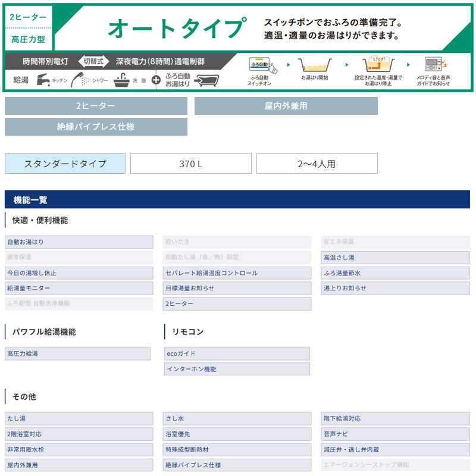Click the grayed ふろ配管 自動洗浄機能 cell
Image resolution: width=476 pixels, height=476 pixels.
pos(79,303)
